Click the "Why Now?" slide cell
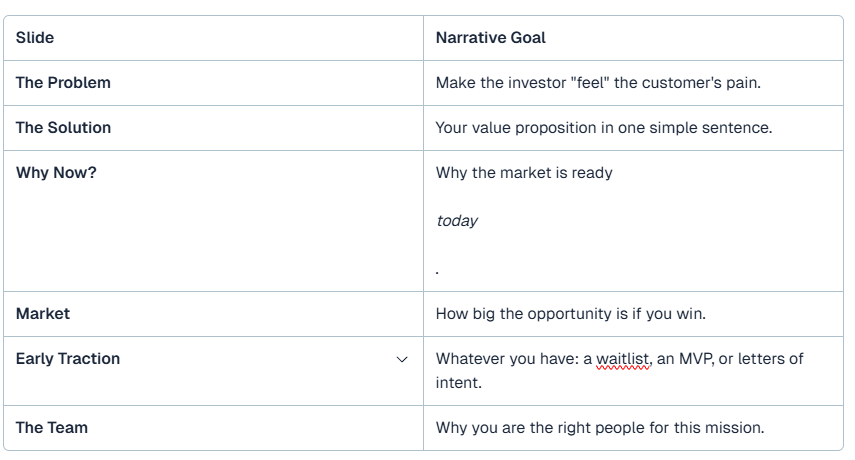Screen dimensions: 855x460 pyautogui.click(x=56, y=173)
